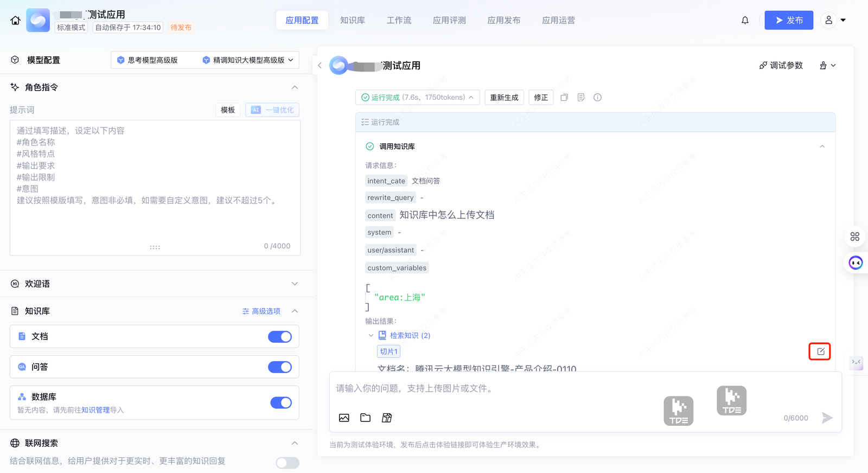868x473 pixels.
Task: Enable the 联网搜索 toggle
Action: click(287, 463)
